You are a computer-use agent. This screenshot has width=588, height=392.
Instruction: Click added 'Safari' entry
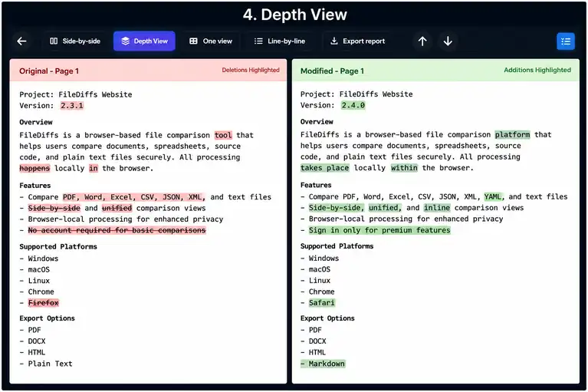[322, 303]
